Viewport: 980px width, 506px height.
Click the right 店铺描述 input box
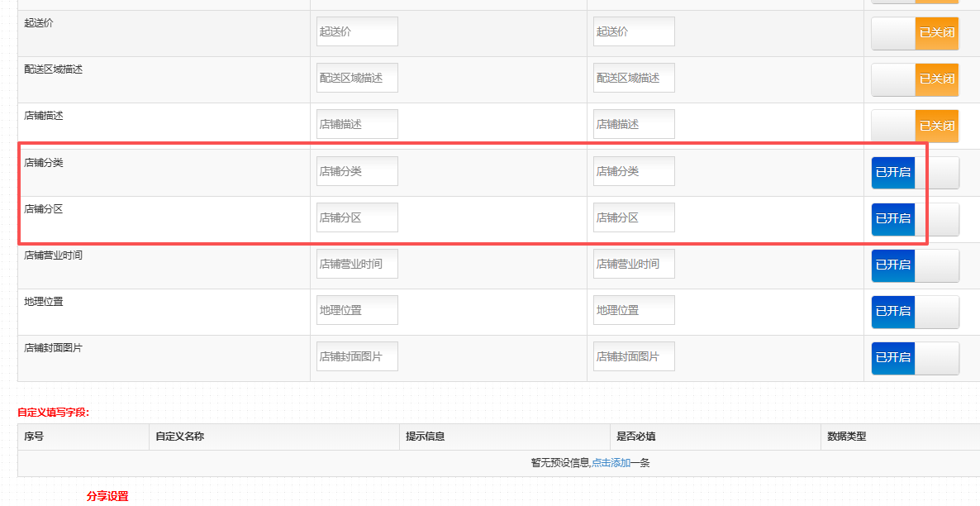click(634, 124)
